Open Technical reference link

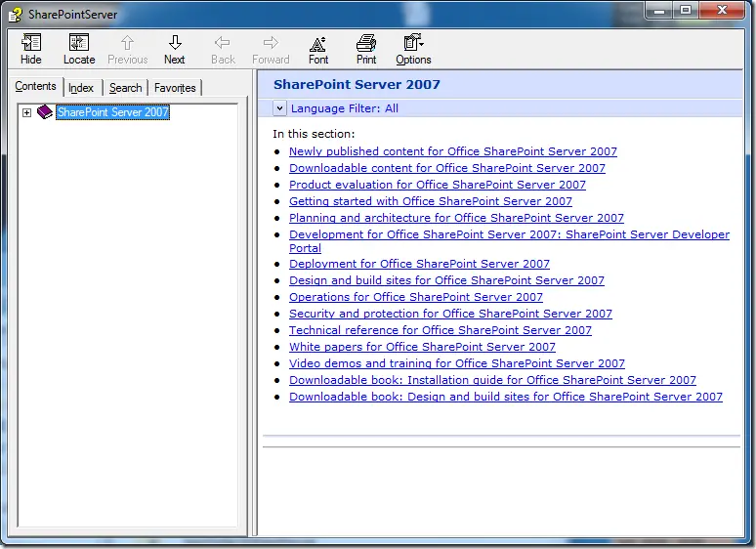click(441, 330)
